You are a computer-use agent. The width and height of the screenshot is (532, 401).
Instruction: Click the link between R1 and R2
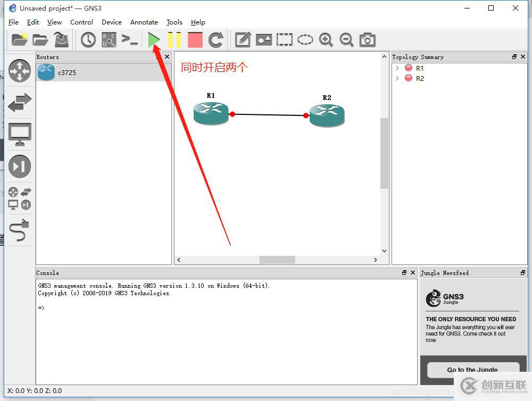coord(269,115)
